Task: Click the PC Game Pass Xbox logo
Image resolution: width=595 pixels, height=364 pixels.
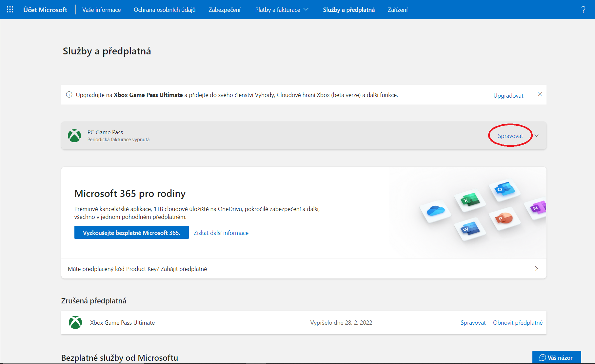Action: [x=74, y=136]
